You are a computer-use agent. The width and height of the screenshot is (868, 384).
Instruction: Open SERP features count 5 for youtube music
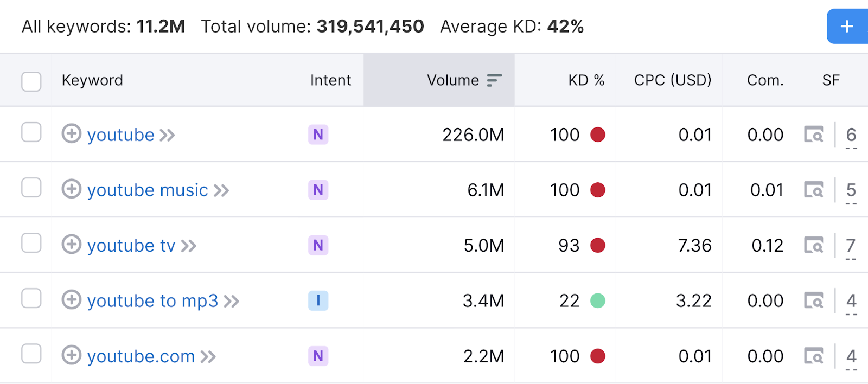[851, 190]
